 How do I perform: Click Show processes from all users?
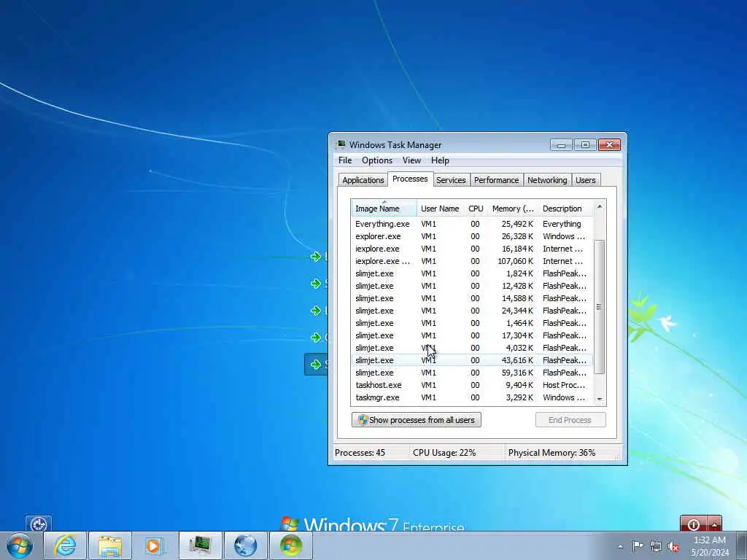(x=417, y=420)
